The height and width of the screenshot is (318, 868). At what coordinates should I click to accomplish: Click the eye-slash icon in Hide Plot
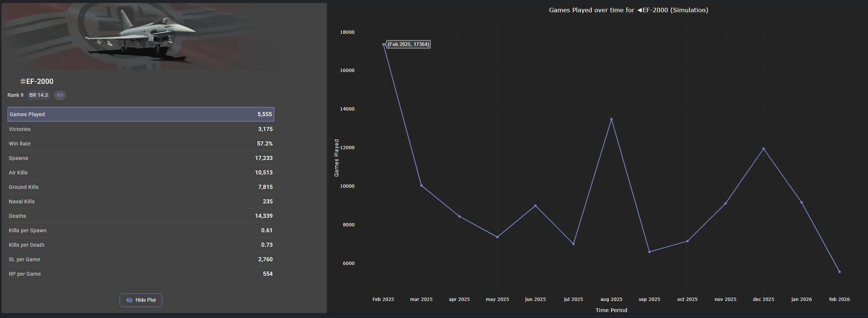[129, 300]
